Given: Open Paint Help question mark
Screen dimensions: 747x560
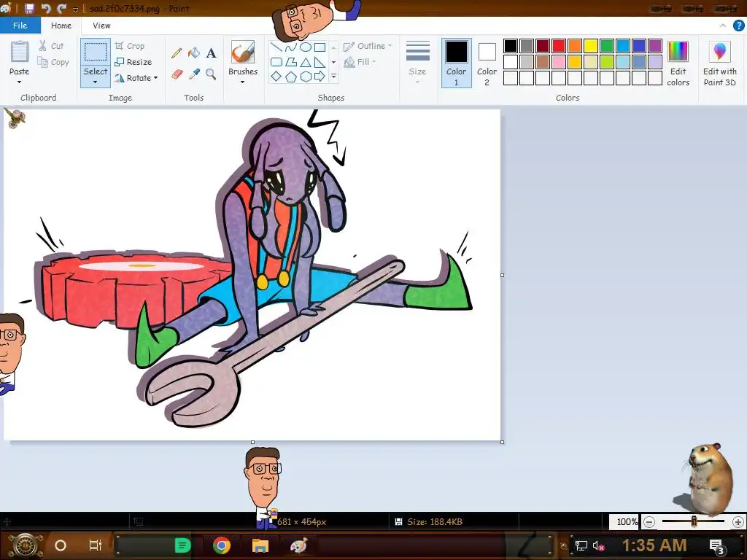Looking at the screenshot, I should point(738,26).
